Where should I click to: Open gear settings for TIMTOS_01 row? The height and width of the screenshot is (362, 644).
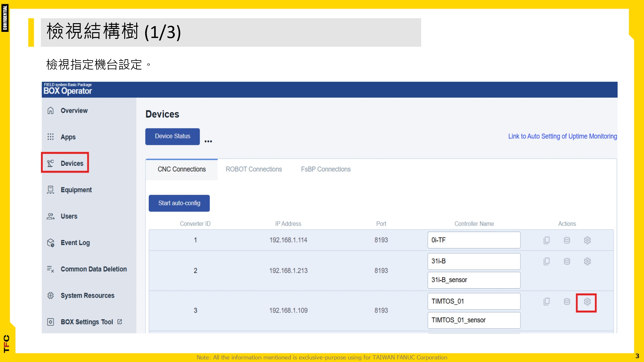[x=587, y=302]
